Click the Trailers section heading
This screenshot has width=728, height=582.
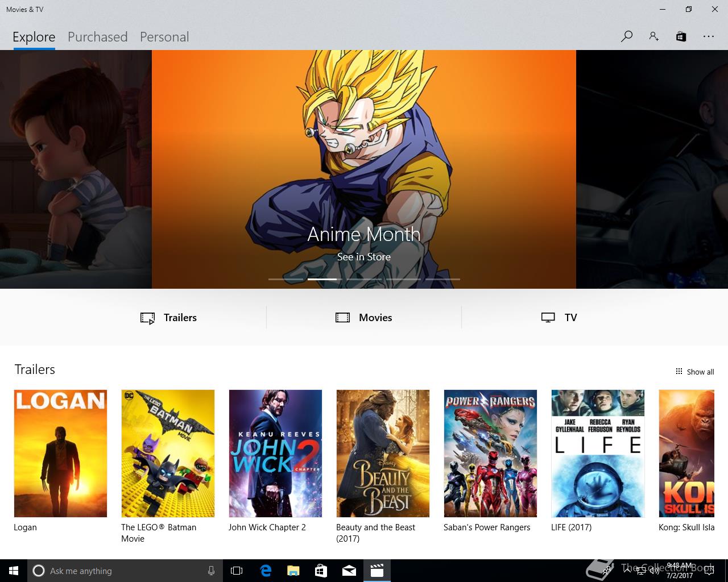tap(35, 369)
